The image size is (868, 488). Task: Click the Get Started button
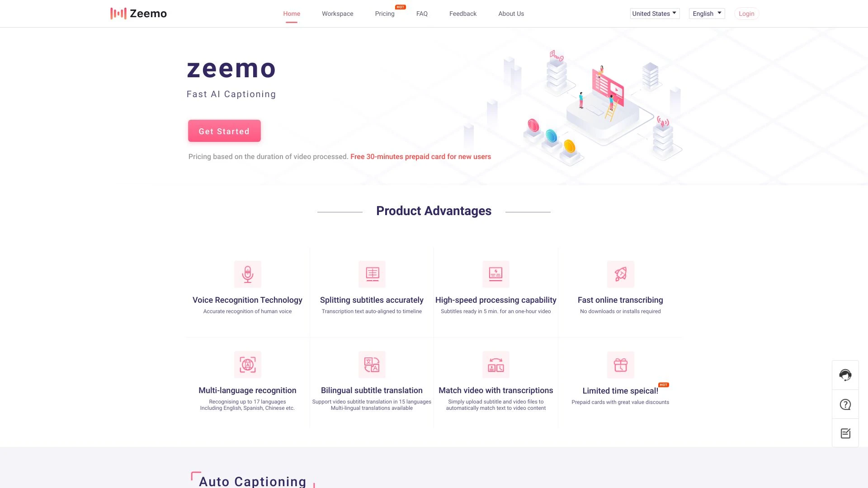pyautogui.click(x=224, y=131)
